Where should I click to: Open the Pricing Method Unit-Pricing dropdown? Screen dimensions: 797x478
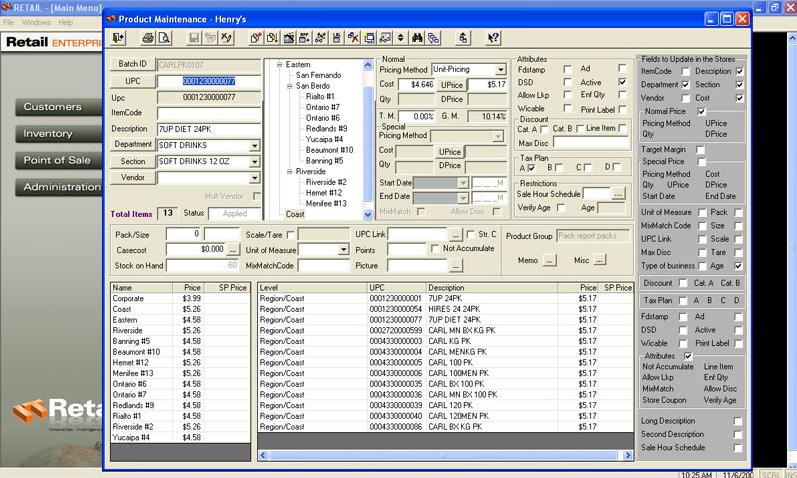(x=501, y=69)
